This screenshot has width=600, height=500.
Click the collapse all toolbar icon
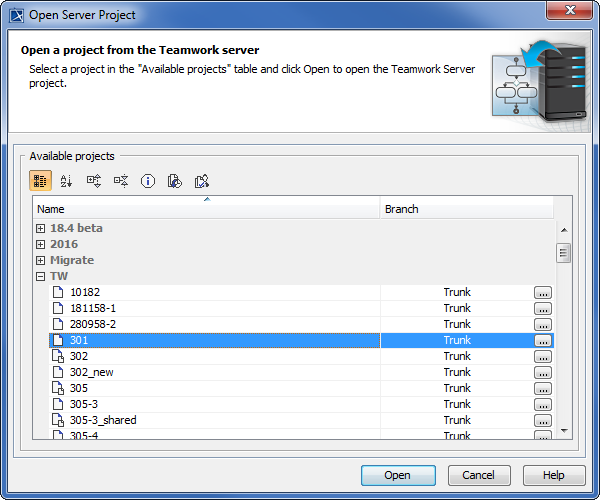[121, 181]
